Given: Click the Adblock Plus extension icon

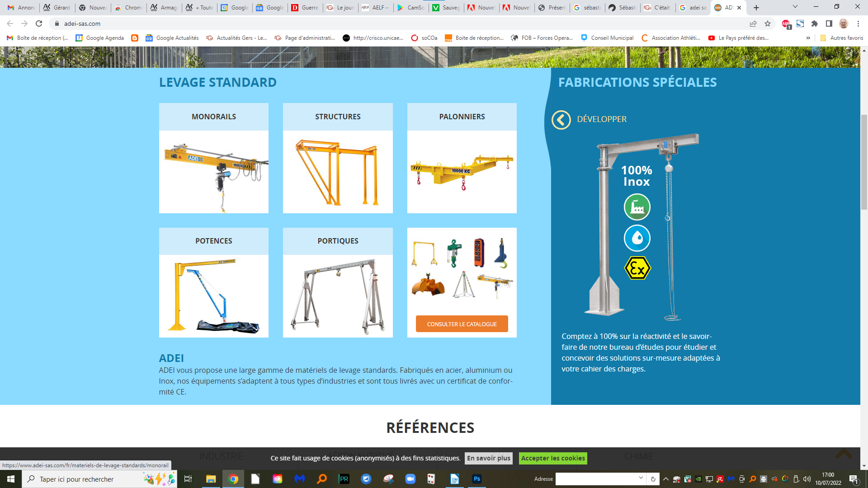Looking at the screenshot, I should tap(786, 24).
